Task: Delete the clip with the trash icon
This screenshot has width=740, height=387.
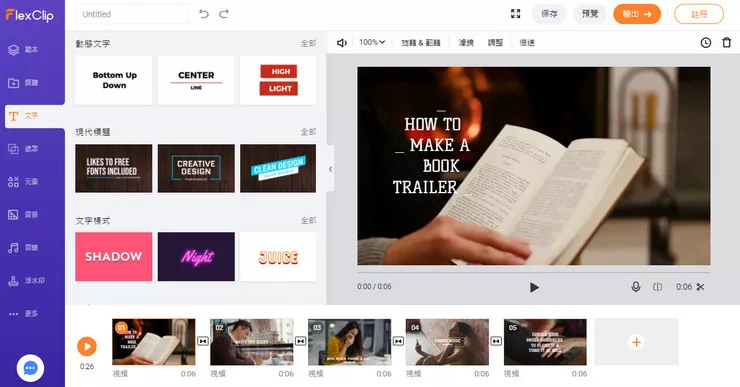Action: tap(727, 43)
